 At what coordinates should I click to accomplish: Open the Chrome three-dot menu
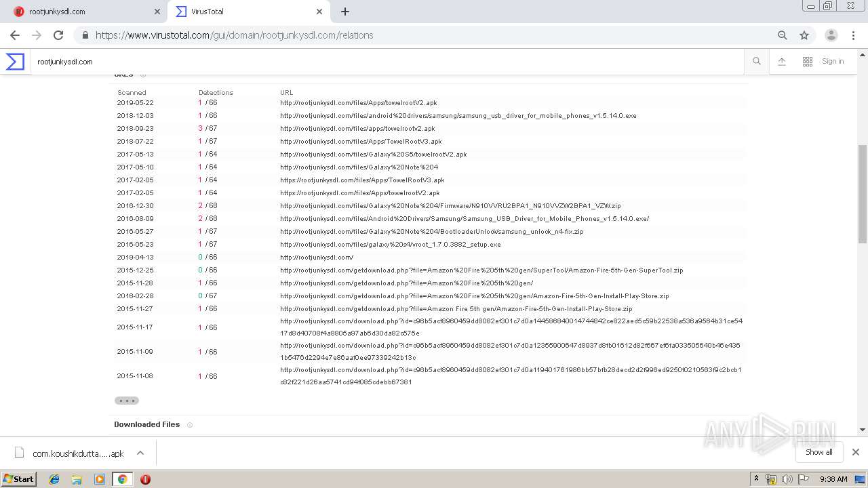click(x=854, y=35)
